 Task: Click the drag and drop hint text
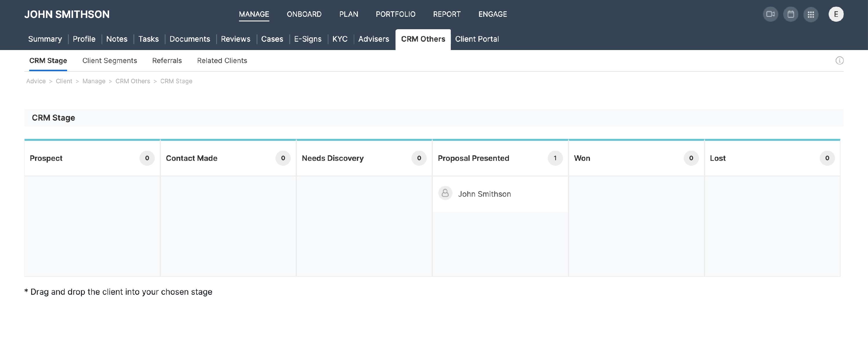118,292
